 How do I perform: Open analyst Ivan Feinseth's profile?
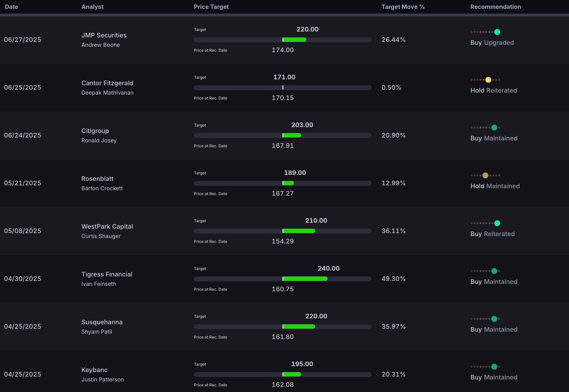coord(98,284)
